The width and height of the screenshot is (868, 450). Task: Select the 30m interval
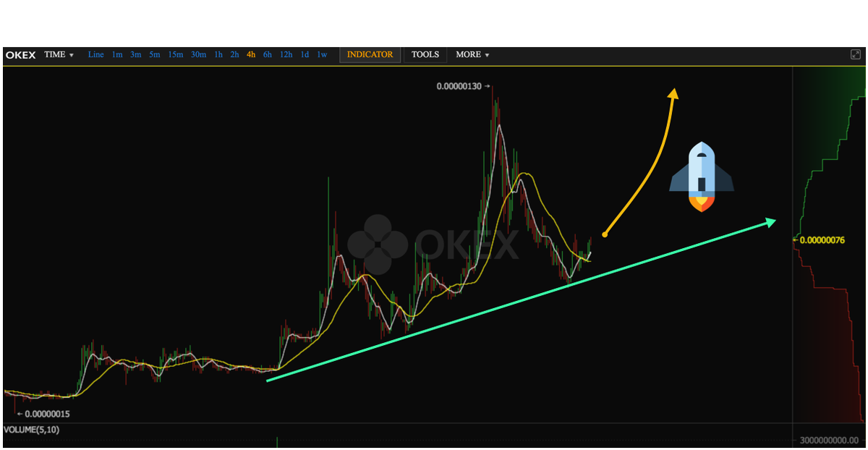pyautogui.click(x=198, y=54)
